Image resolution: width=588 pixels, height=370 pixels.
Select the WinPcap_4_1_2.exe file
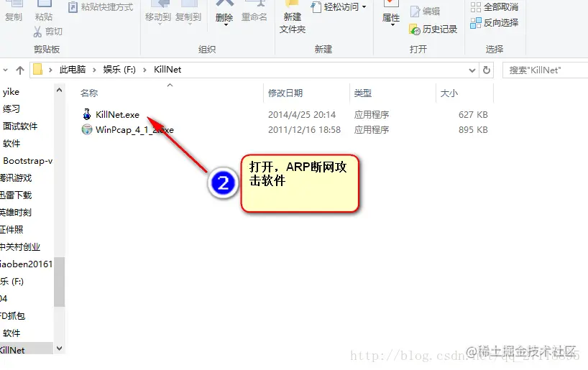134,130
